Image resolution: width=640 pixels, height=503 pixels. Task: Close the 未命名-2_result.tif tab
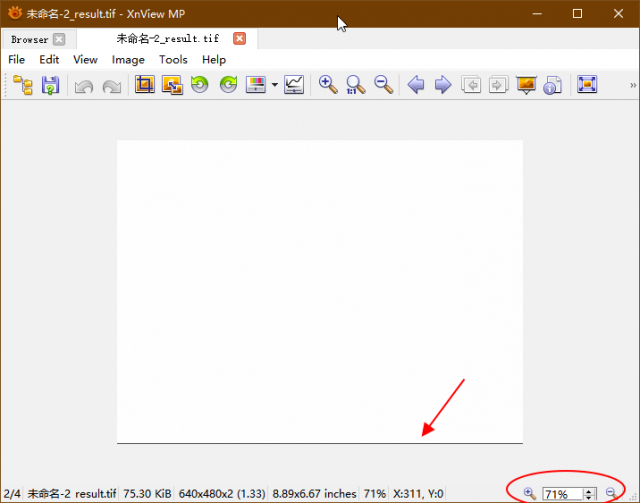coord(240,39)
